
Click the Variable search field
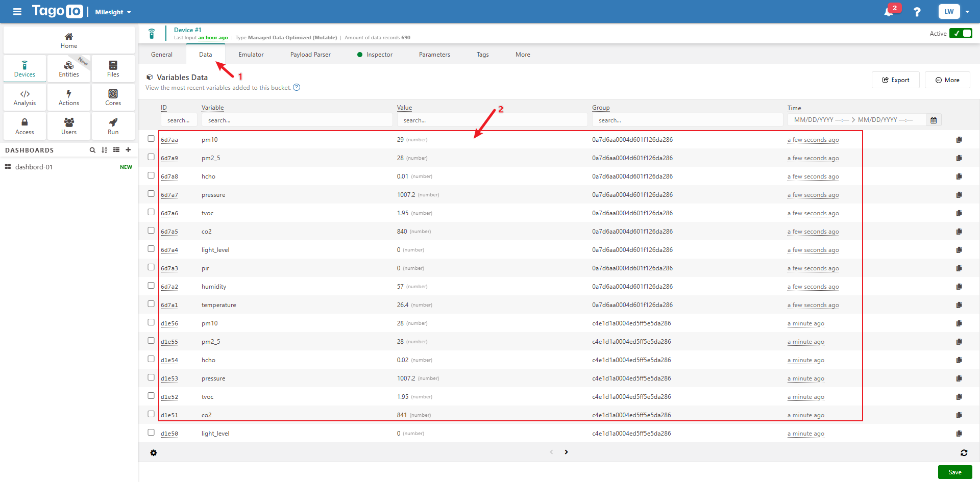297,120
